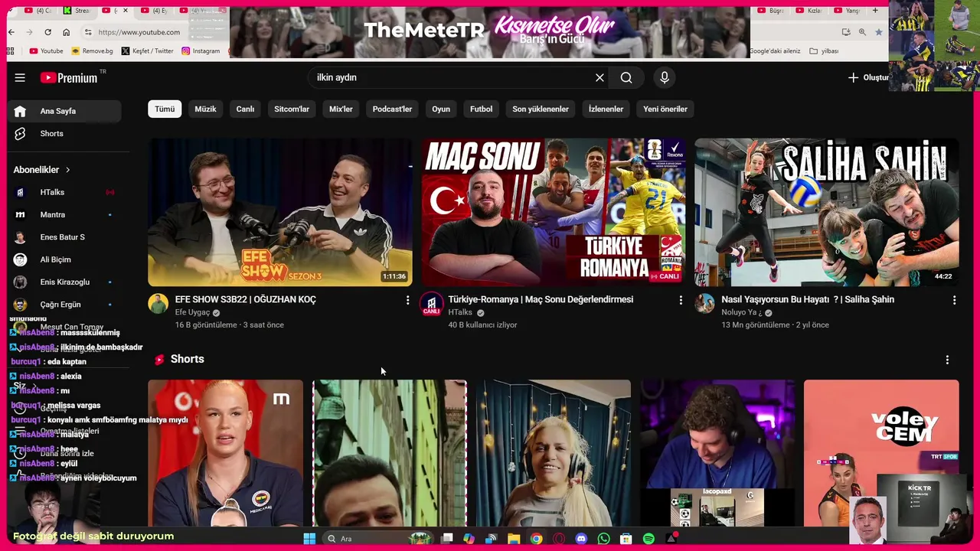Open more options for Nasıl Yaşıyorsun video
The height and width of the screenshot is (551, 980).
tap(954, 300)
